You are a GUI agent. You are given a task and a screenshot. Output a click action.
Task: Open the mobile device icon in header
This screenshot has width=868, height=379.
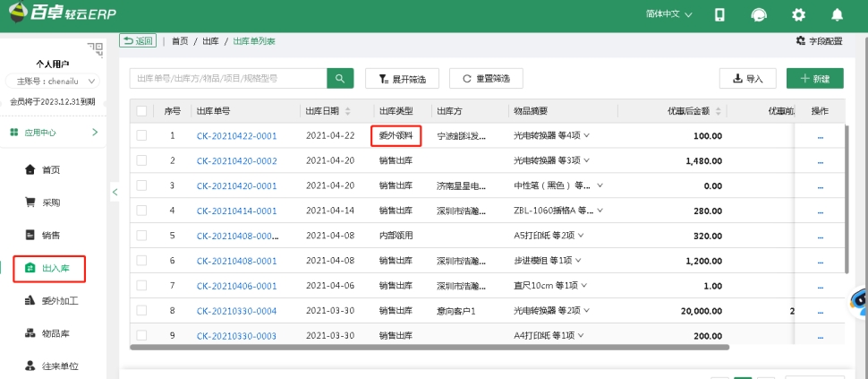(x=719, y=15)
